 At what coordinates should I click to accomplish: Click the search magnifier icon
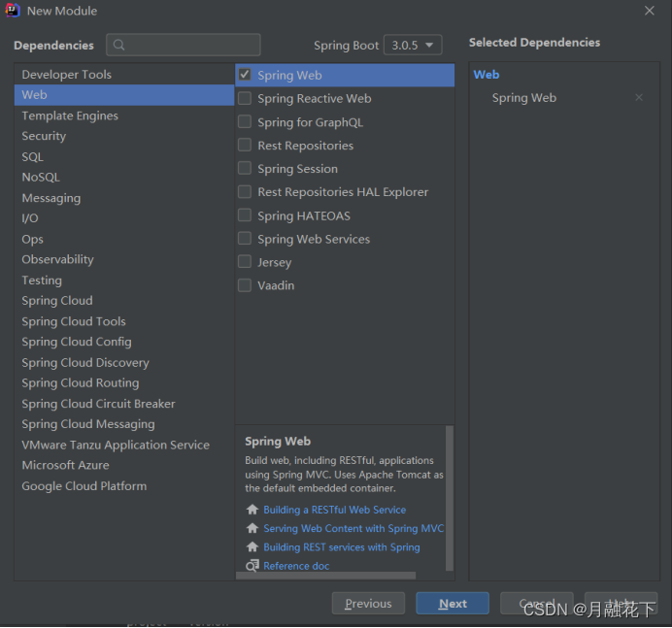point(119,45)
